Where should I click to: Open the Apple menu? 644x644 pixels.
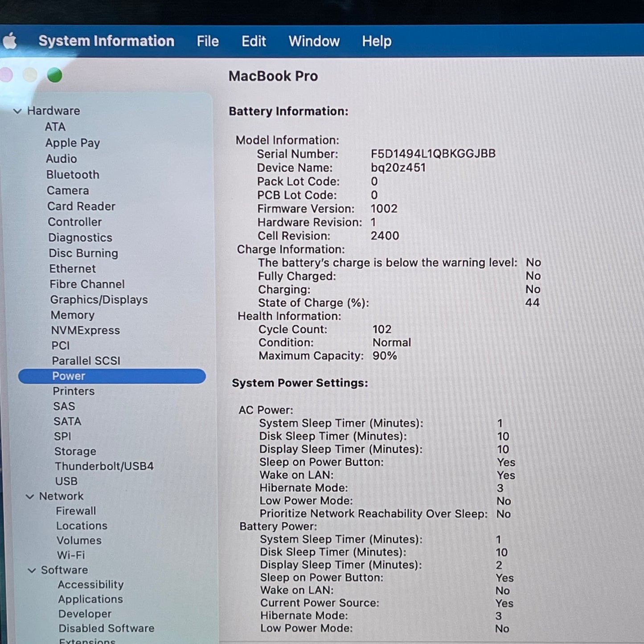point(10,41)
